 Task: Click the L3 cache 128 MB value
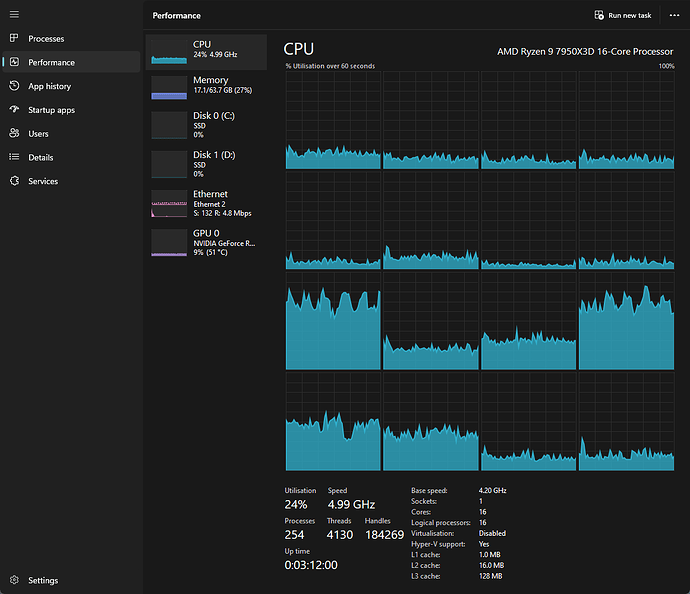click(x=490, y=576)
